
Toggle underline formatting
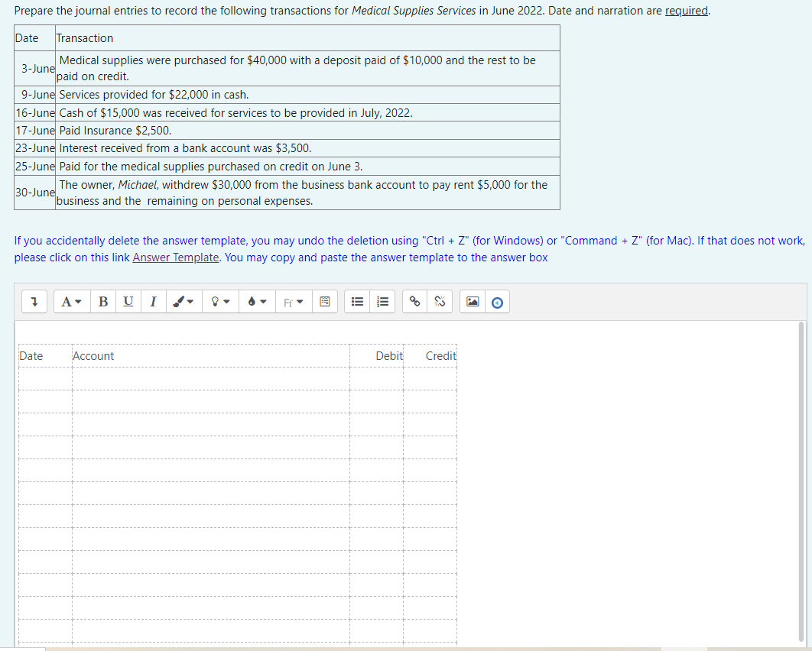pos(128,301)
